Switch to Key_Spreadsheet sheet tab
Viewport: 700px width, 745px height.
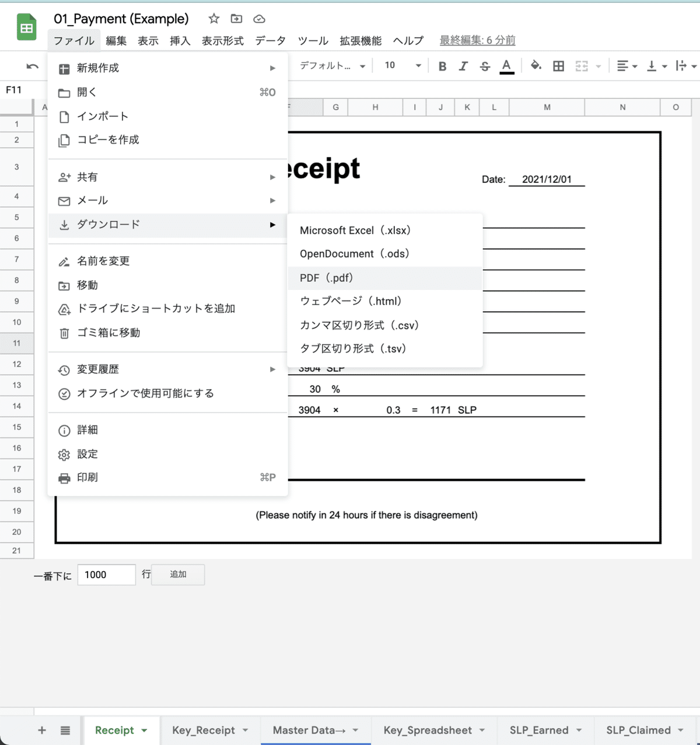435,730
